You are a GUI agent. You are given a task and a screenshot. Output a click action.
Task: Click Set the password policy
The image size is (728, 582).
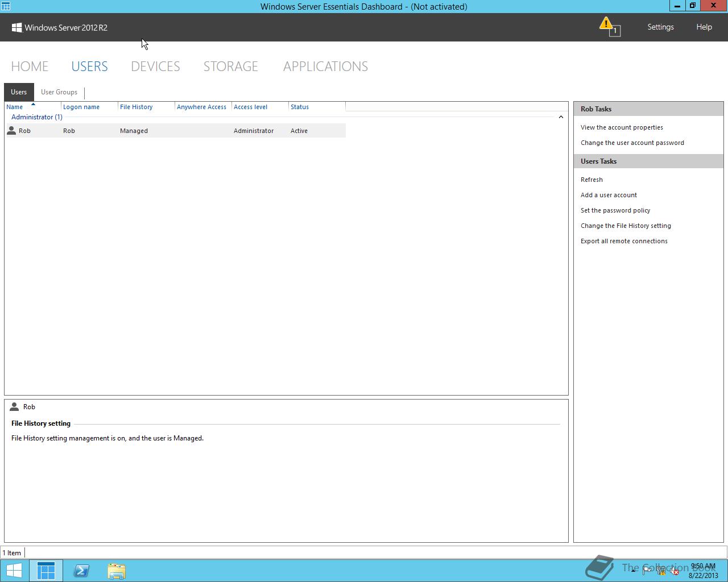pyautogui.click(x=615, y=210)
